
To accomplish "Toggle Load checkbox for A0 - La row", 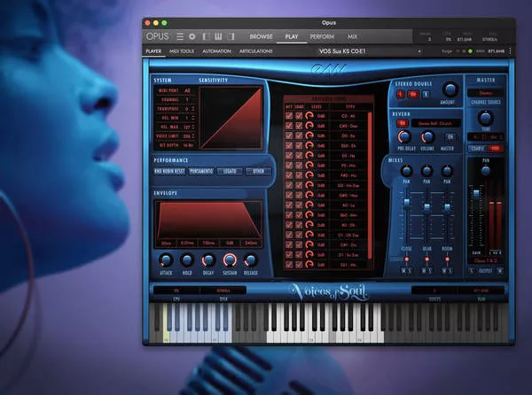I will pyautogui.click(x=299, y=205).
